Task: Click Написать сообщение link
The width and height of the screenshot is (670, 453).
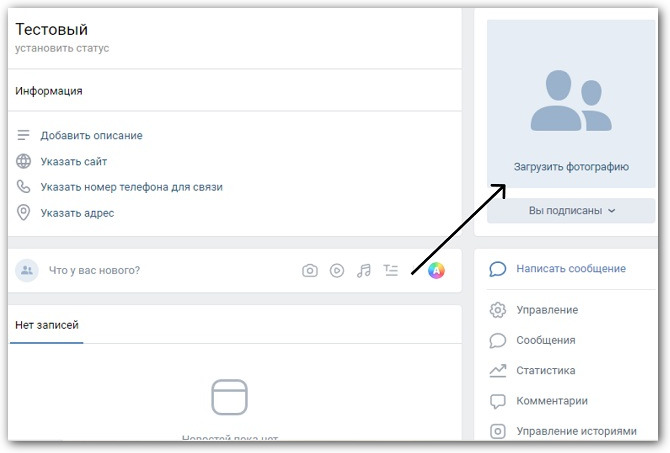Action: [570, 268]
